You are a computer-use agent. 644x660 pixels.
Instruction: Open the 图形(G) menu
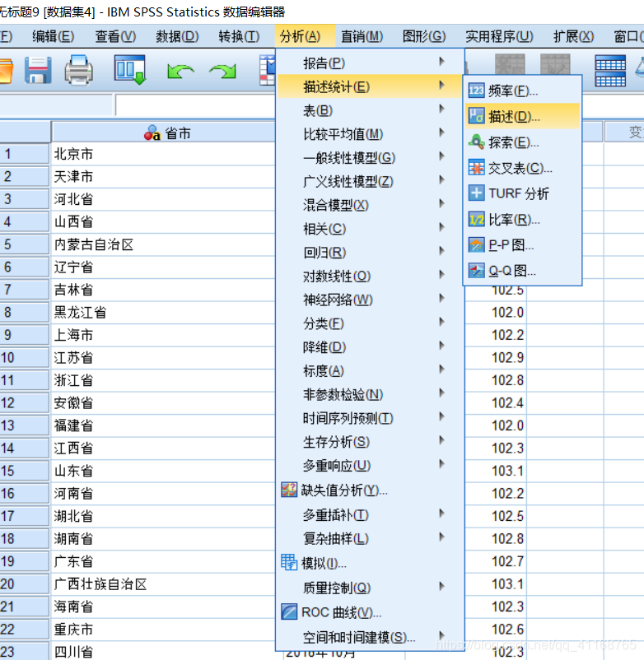pyautogui.click(x=424, y=36)
